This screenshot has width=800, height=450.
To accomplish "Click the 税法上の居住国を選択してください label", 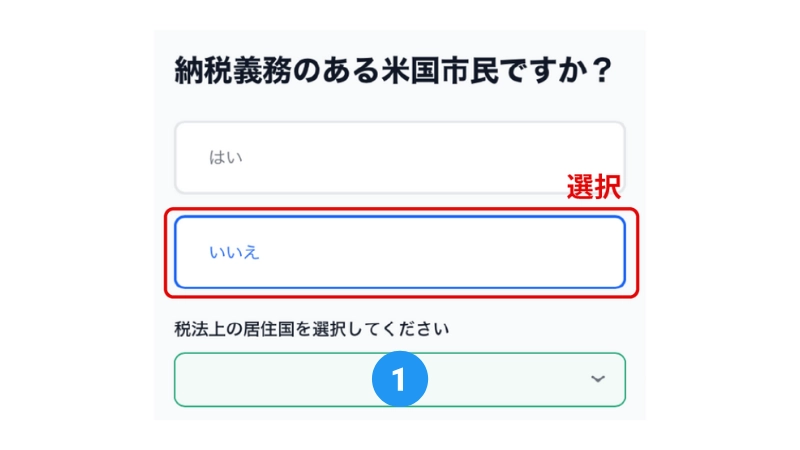I will click(x=311, y=329).
